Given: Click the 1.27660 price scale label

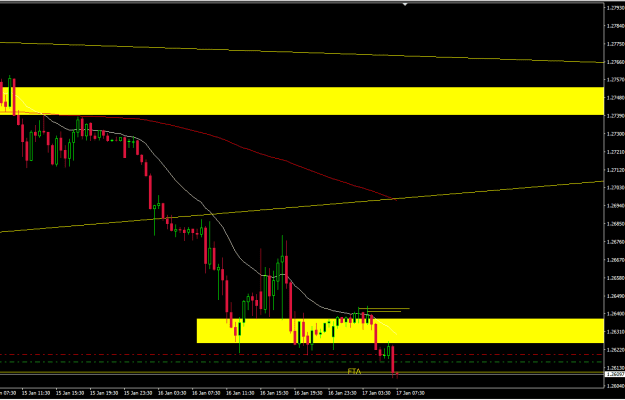Looking at the screenshot, I should (615, 62).
